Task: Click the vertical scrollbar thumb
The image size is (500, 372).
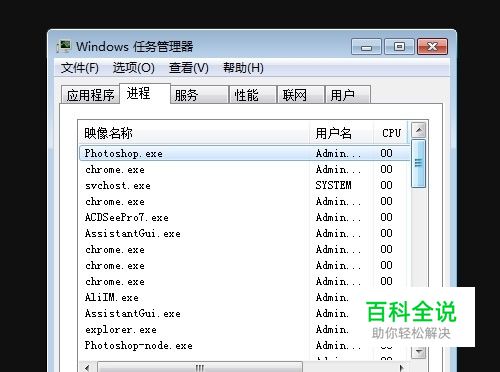Action: [x=419, y=163]
